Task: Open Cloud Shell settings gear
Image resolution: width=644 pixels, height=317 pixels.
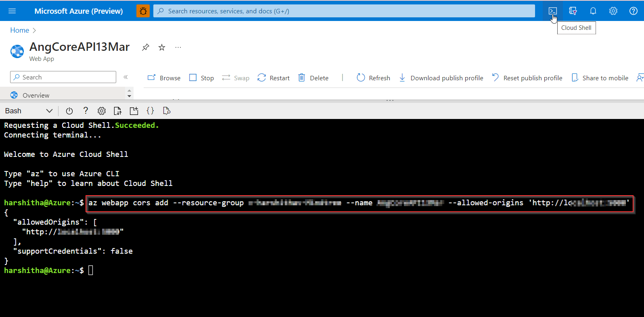Action: click(102, 111)
